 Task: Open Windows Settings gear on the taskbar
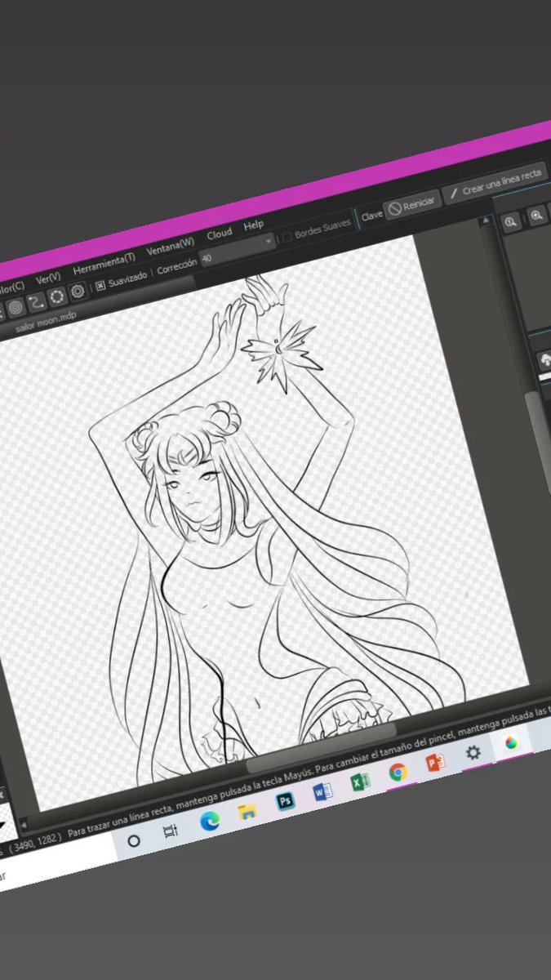click(x=473, y=753)
